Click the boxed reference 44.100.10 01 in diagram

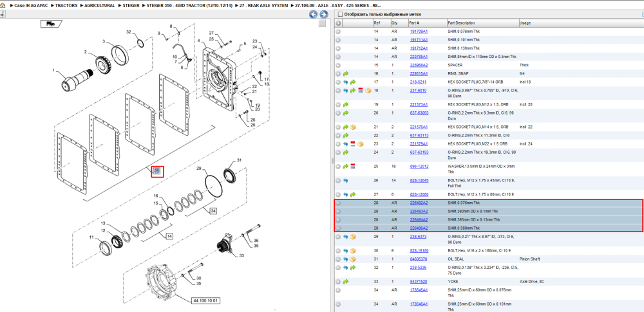coord(206,300)
